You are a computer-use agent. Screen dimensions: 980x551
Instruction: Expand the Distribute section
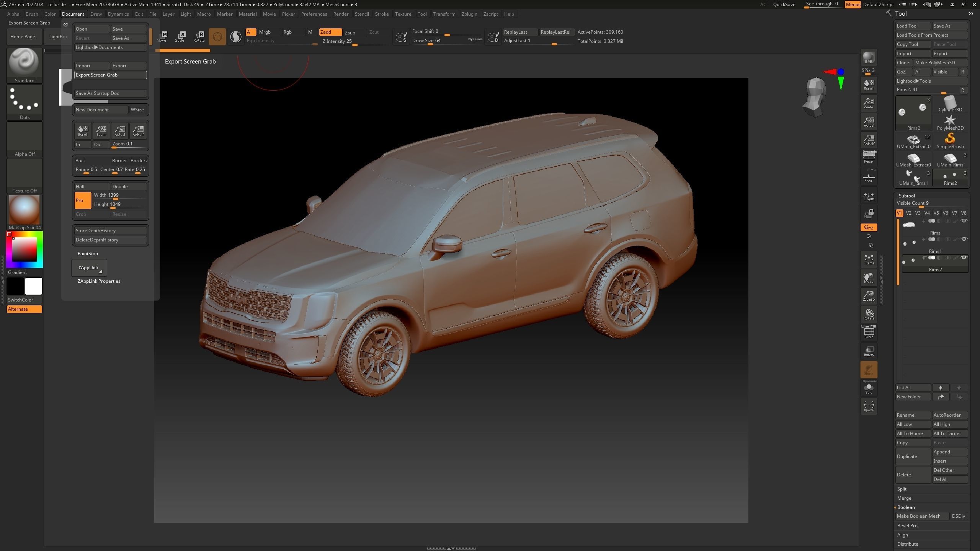point(908,544)
